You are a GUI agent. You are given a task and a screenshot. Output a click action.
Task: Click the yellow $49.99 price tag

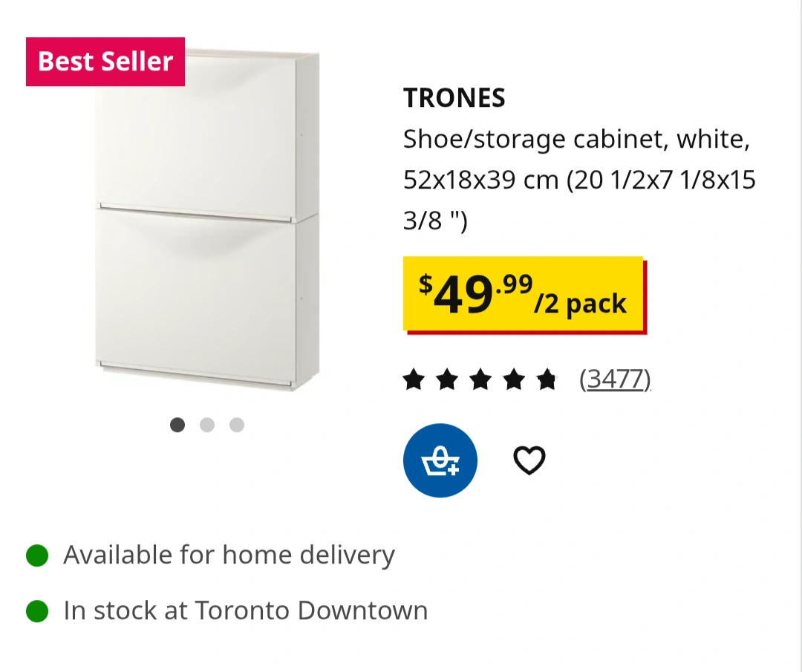click(x=475, y=294)
